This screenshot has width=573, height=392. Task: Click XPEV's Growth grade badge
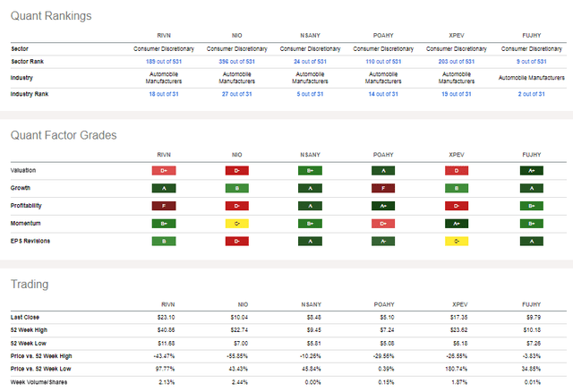(457, 188)
